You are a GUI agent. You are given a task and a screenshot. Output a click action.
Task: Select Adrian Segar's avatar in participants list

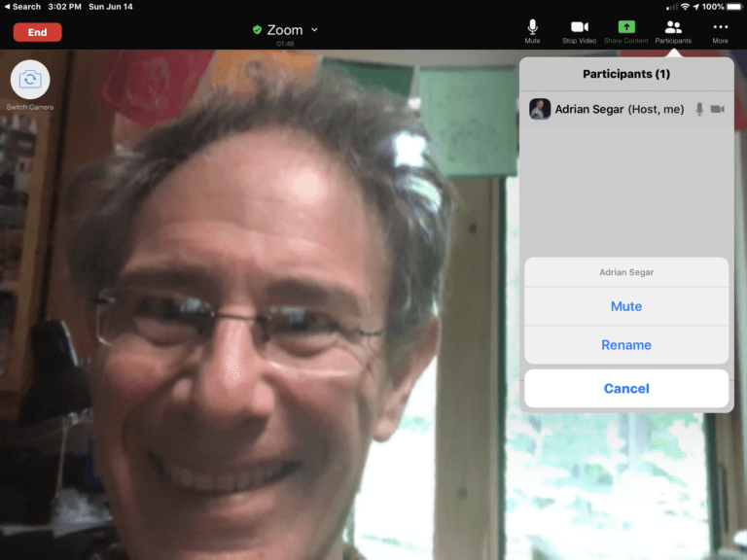tap(540, 109)
